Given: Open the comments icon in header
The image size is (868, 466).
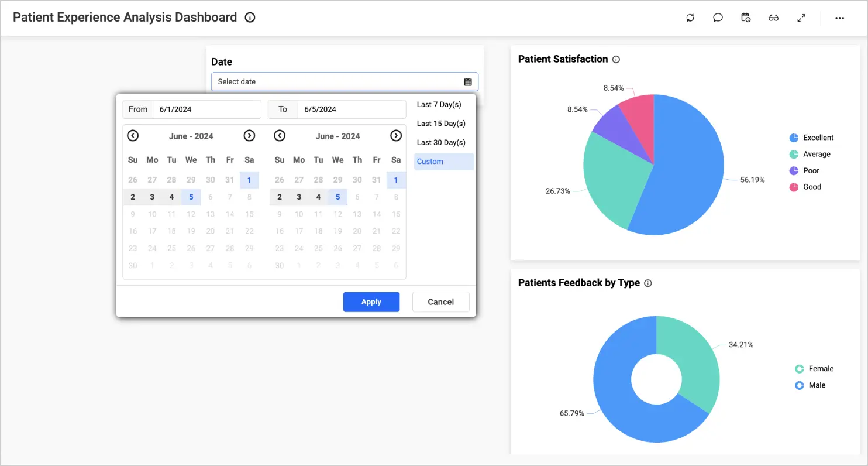Looking at the screenshot, I should click(x=718, y=18).
